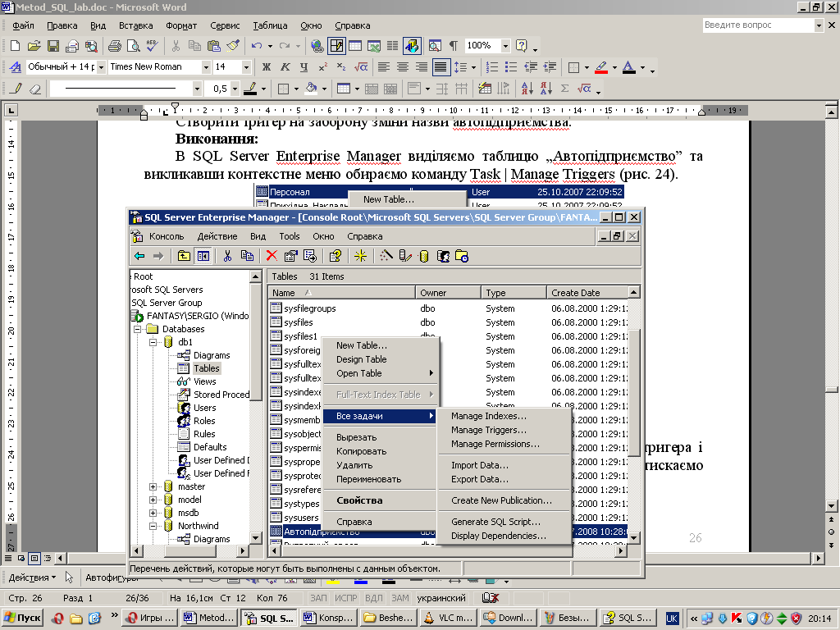840x630 pixels.
Task: Toggle Justify paragraph alignment
Action: [441, 67]
